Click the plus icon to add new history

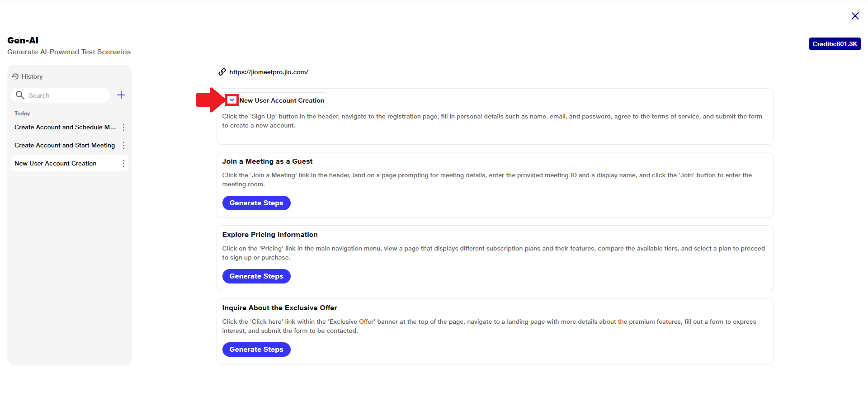click(121, 95)
